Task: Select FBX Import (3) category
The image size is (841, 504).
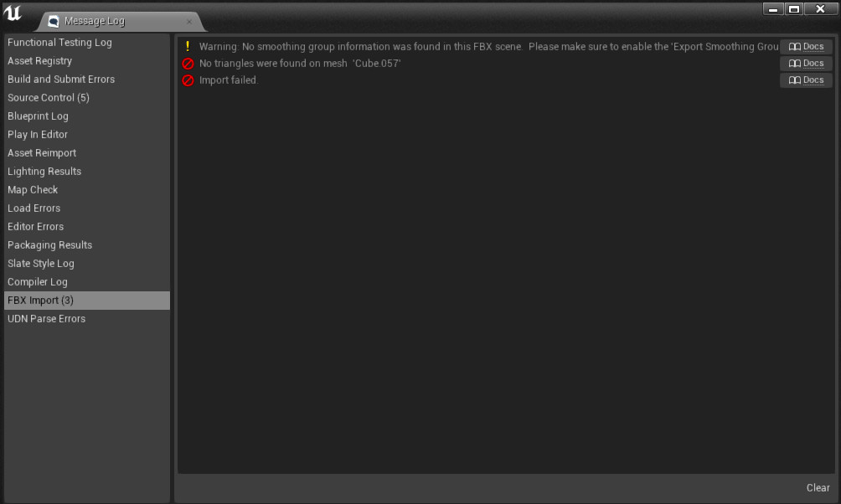Action: [87, 301]
